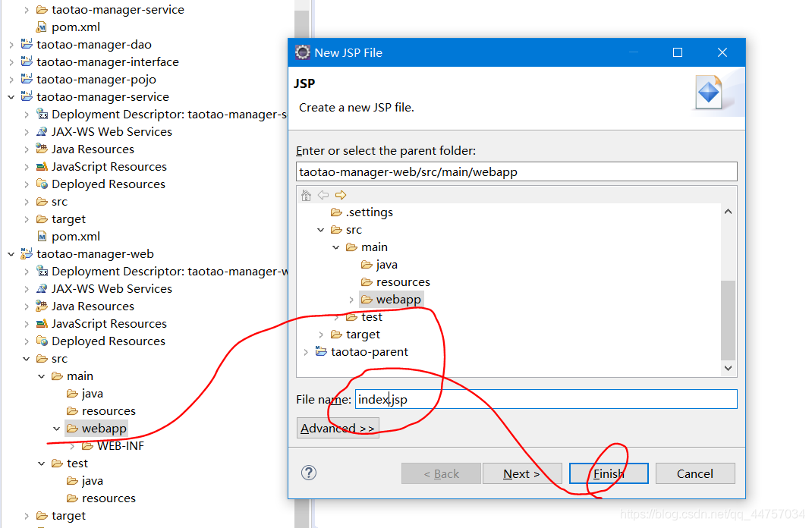
Task: Click the .settings folder icon in dialog
Action: click(x=337, y=212)
